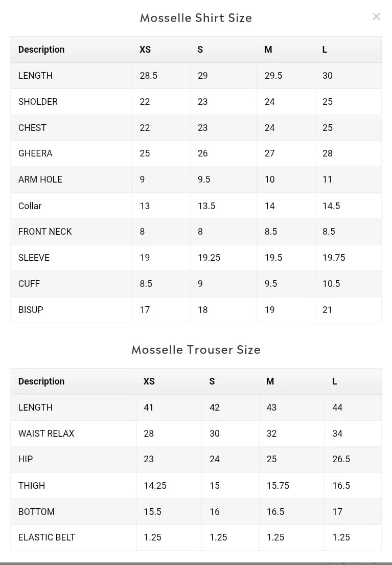Select the HIP value 26.5 for size L

(x=341, y=459)
